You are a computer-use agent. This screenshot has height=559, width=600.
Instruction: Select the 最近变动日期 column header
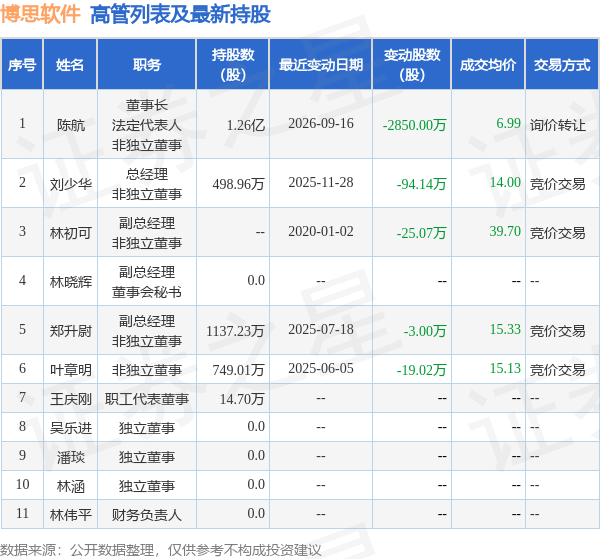pyautogui.click(x=321, y=64)
